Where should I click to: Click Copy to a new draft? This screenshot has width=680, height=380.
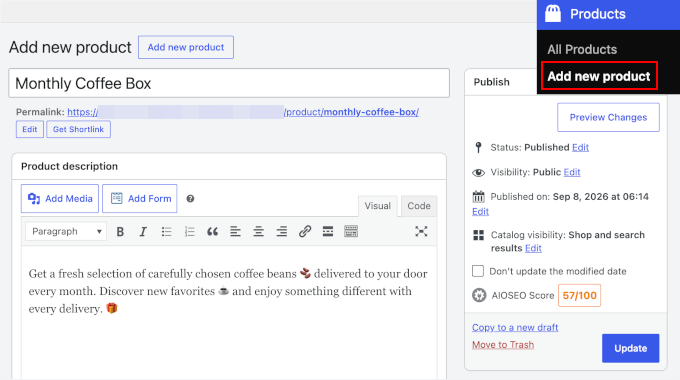click(515, 328)
